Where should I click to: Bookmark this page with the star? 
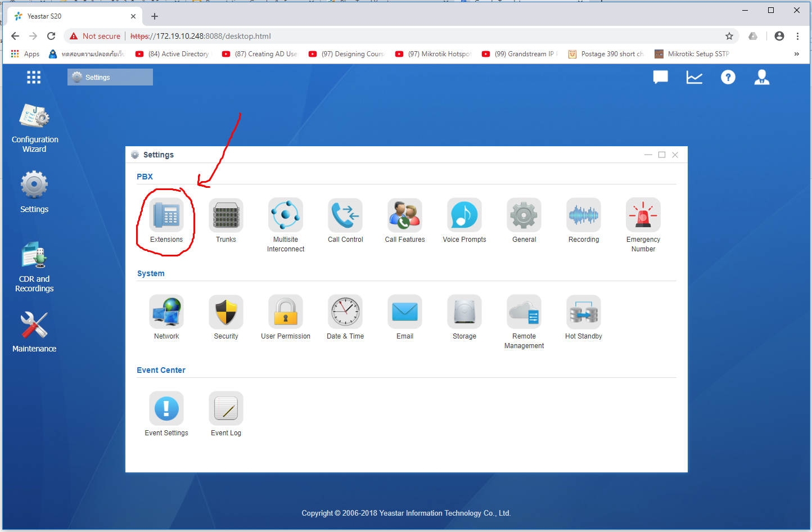(729, 36)
